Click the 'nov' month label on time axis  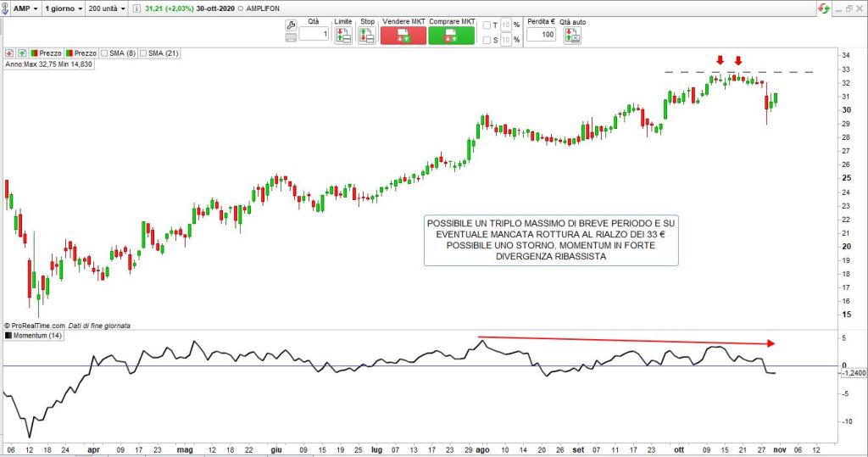click(780, 450)
